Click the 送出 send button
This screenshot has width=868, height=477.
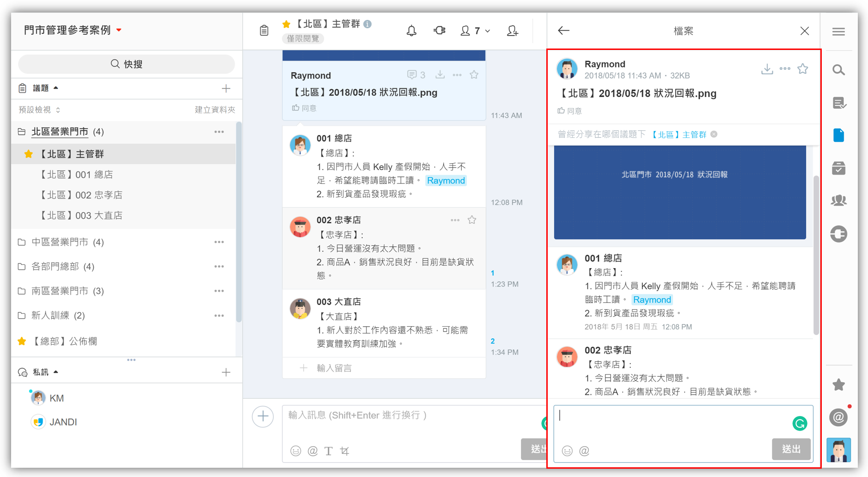click(791, 449)
